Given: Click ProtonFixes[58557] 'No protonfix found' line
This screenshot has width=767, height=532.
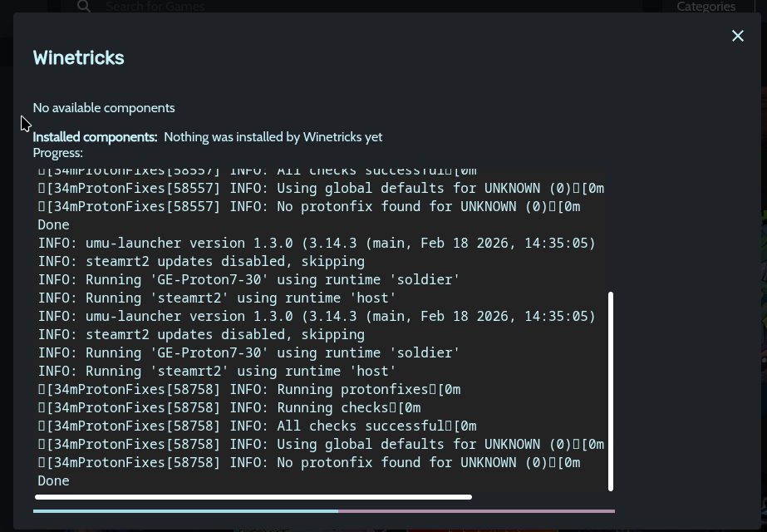Looking at the screenshot, I should coord(309,206).
